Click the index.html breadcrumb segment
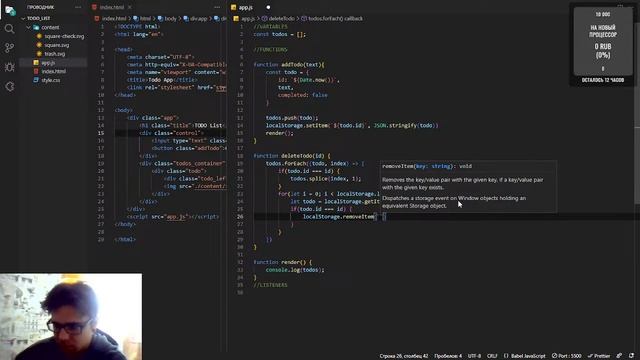Viewport: 640px width, 360px height. pos(113,18)
